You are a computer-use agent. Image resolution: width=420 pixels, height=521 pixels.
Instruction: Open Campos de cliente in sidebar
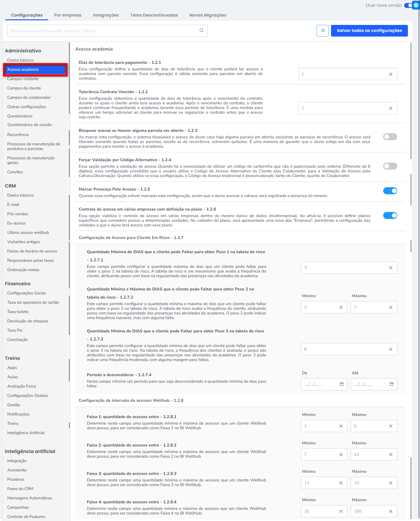pyautogui.click(x=24, y=88)
